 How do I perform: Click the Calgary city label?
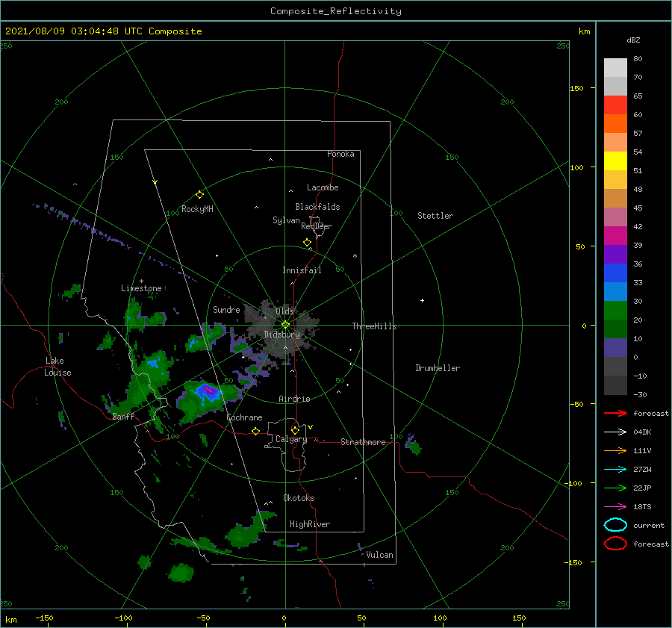click(291, 439)
